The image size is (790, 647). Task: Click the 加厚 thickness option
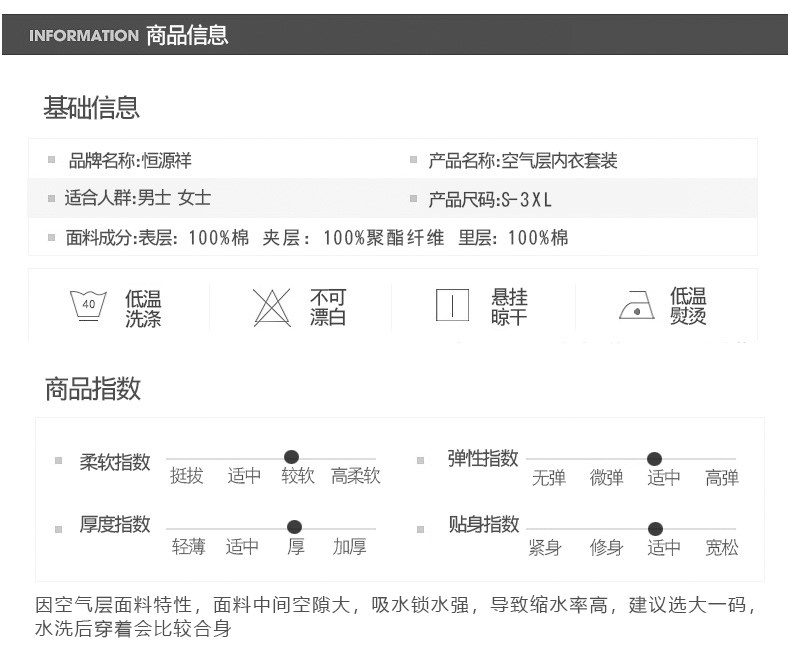tap(350, 546)
